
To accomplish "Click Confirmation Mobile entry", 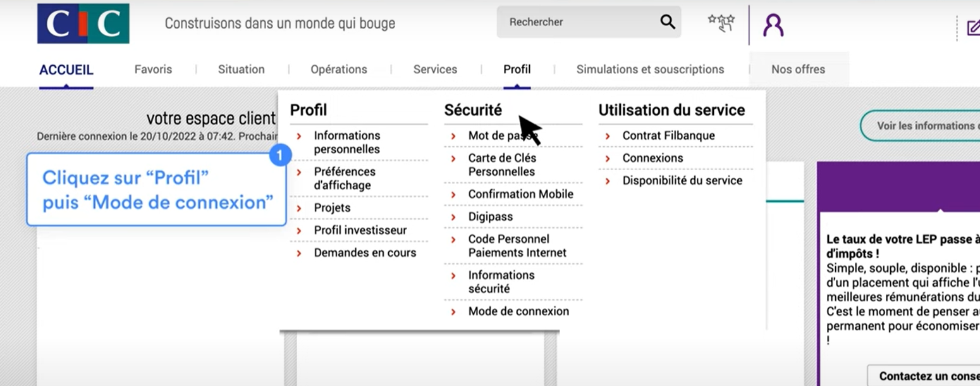I will coord(520,194).
